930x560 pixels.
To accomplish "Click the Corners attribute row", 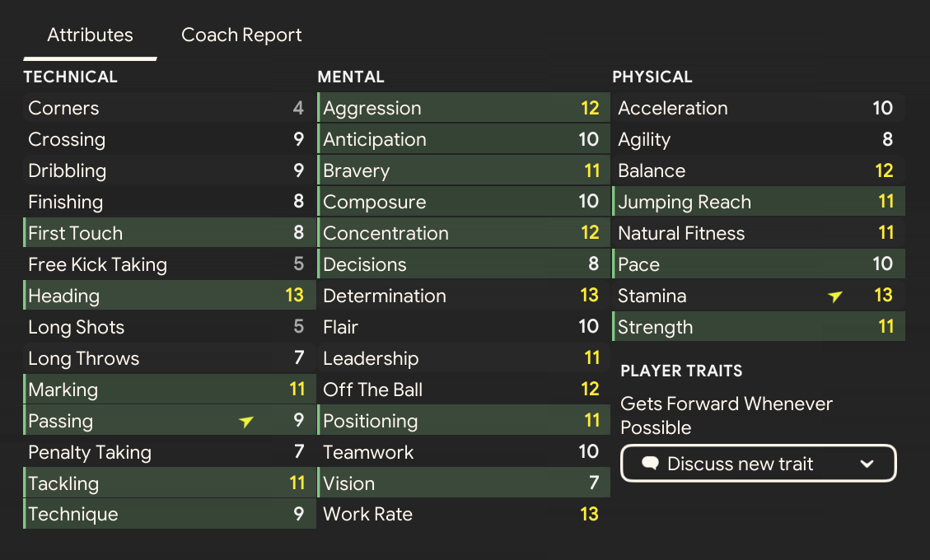I will pyautogui.click(x=169, y=108).
